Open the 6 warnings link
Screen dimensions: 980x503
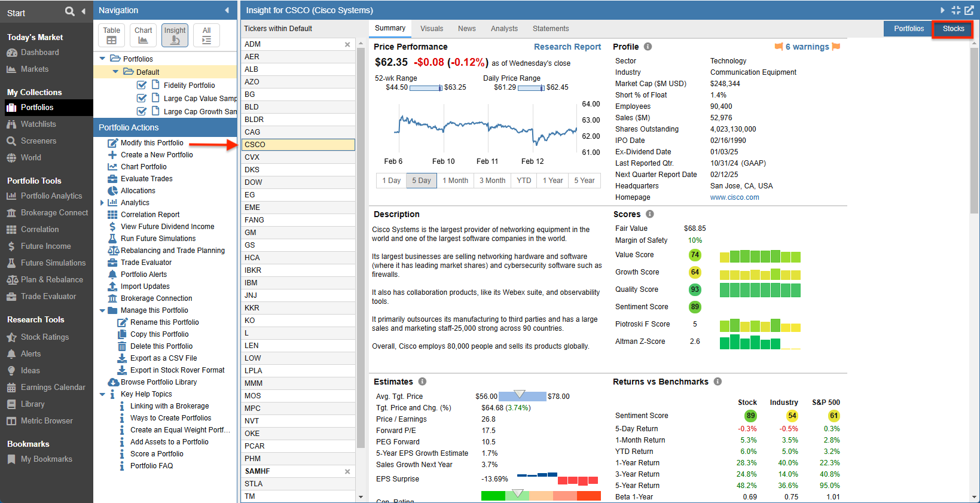coord(807,47)
